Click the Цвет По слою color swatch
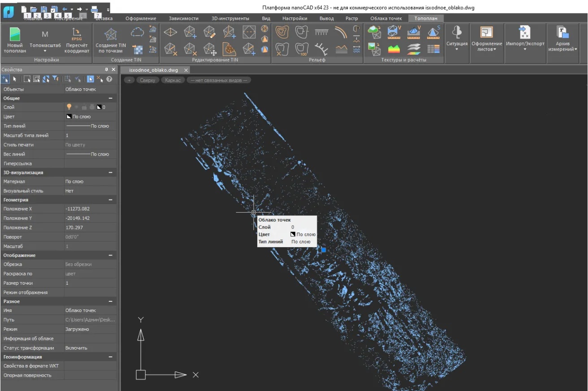The height and width of the screenshot is (391, 588). 69,117
